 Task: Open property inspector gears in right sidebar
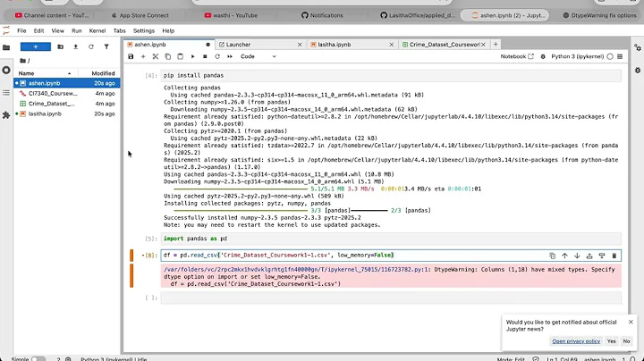click(x=638, y=47)
